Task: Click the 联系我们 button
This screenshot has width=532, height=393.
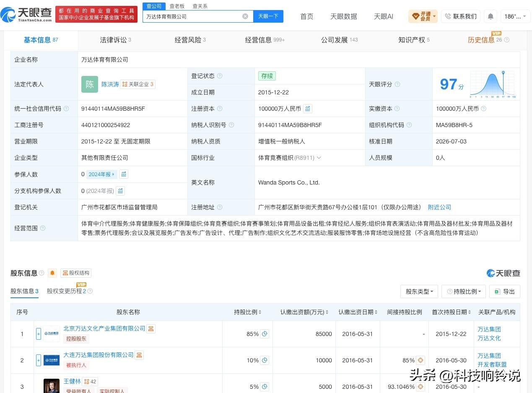Action: [461, 16]
